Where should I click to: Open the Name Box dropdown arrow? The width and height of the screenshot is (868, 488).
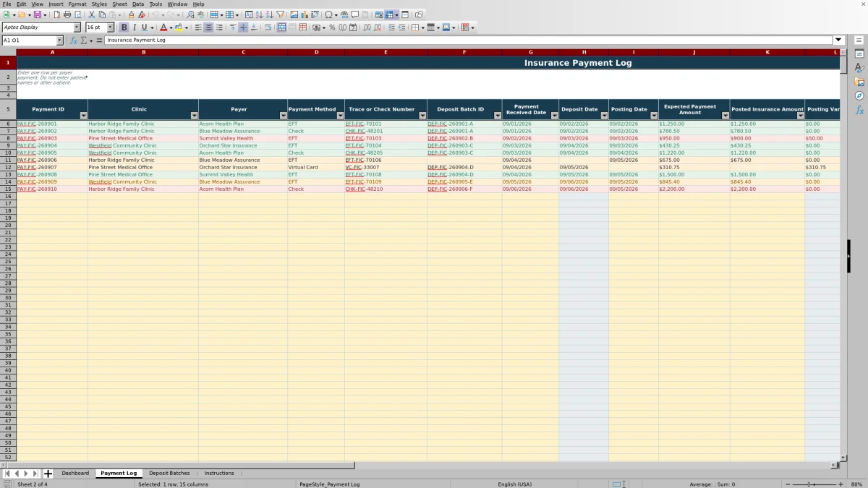tap(59, 40)
